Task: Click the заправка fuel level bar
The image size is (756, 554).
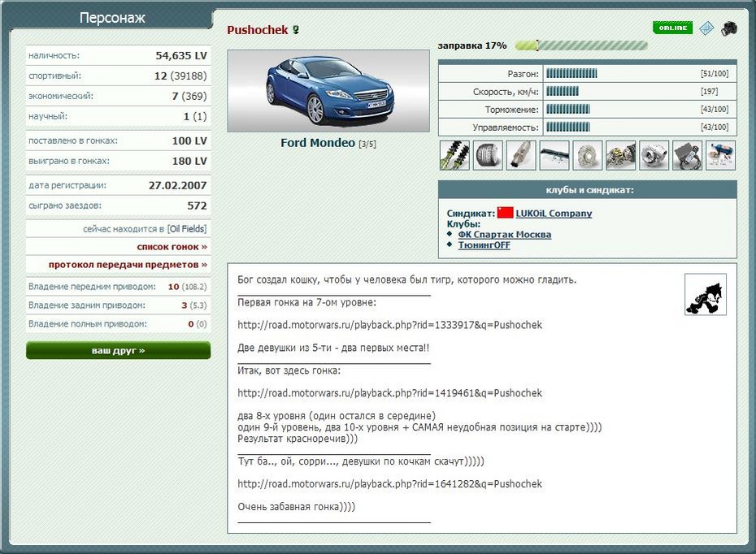Action: pyautogui.click(x=581, y=45)
